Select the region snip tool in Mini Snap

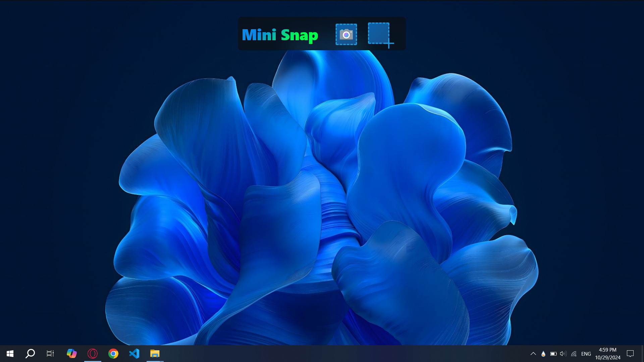pos(381,35)
